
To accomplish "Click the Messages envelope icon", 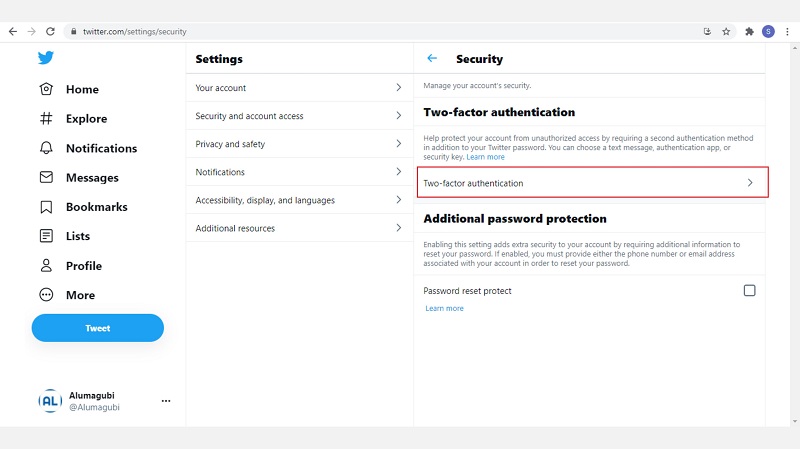I will point(46,178).
